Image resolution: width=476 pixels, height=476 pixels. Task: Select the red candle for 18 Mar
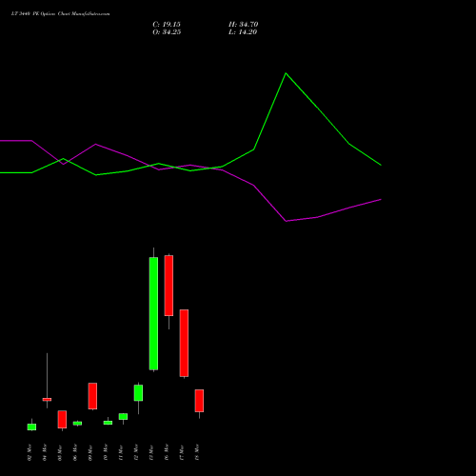pos(199,401)
